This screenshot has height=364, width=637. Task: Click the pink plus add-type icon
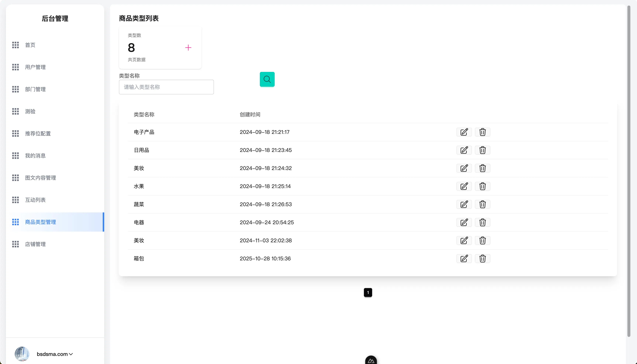click(188, 48)
